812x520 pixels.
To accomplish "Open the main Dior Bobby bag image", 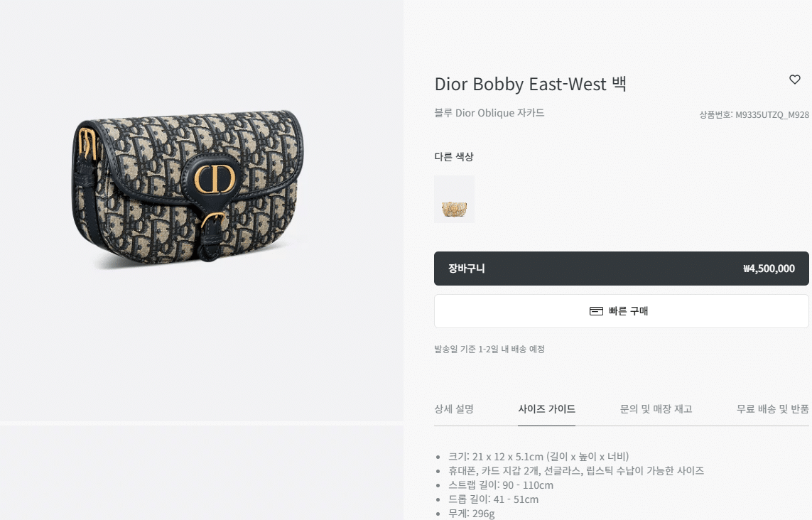I will pyautogui.click(x=189, y=188).
